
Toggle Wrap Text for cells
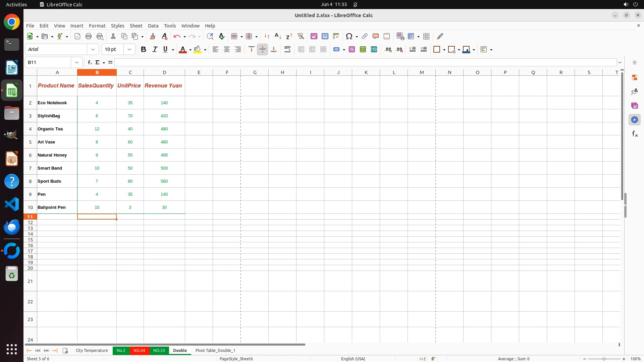[287, 50]
